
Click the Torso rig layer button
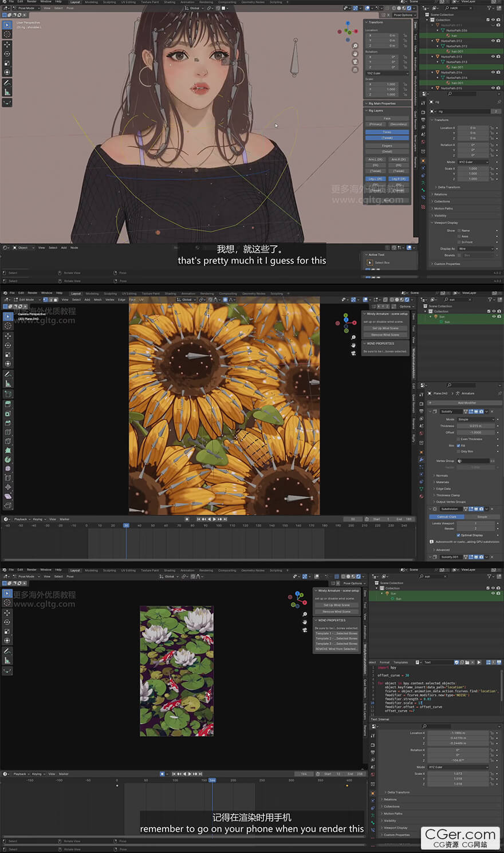pyautogui.click(x=387, y=132)
